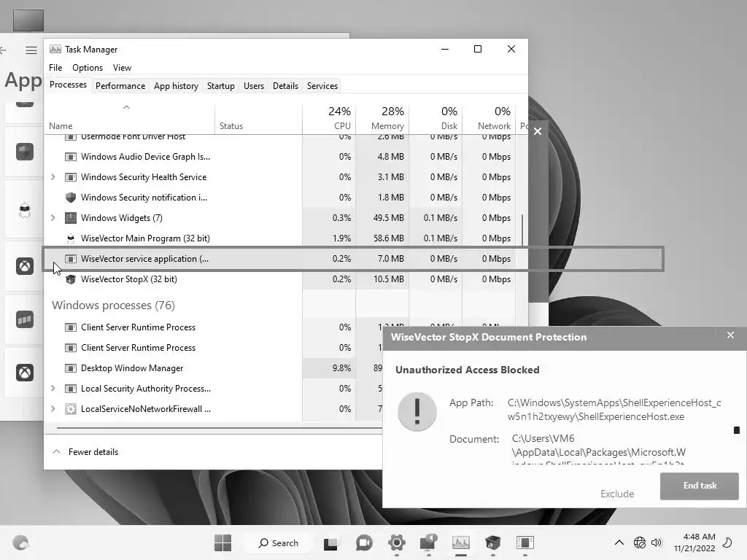Open the File menu in Task Manager
This screenshot has width=747, height=560.
[x=55, y=68]
